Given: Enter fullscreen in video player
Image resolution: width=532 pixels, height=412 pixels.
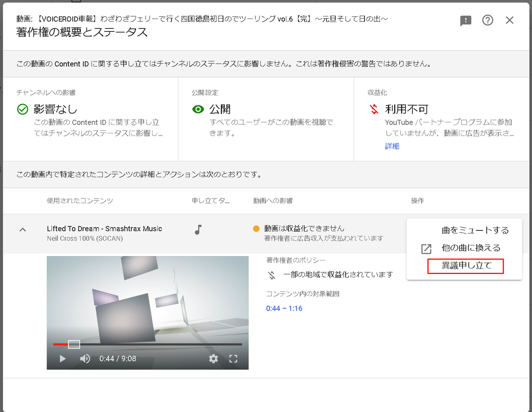Looking at the screenshot, I should [x=233, y=358].
